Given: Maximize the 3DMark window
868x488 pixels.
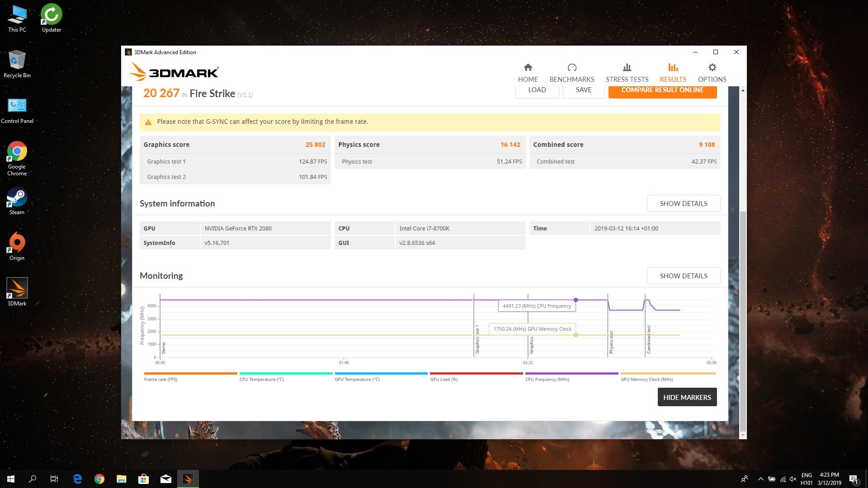Looking at the screenshot, I should pyautogui.click(x=716, y=52).
